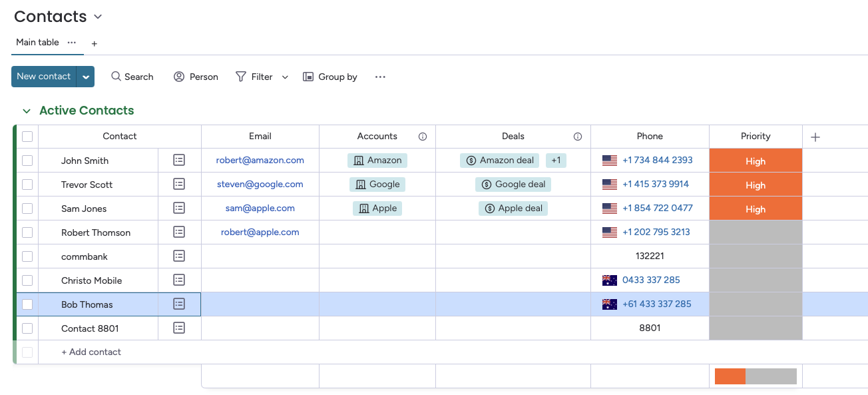
Task: Open the item update icon for commbank
Action: point(179,256)
